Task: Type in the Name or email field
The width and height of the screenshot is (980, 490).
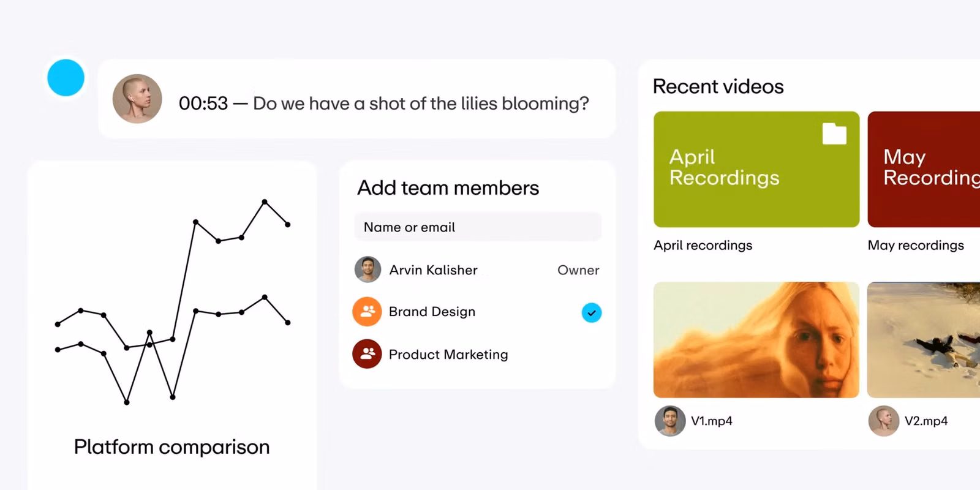Action: pos(478,227)
